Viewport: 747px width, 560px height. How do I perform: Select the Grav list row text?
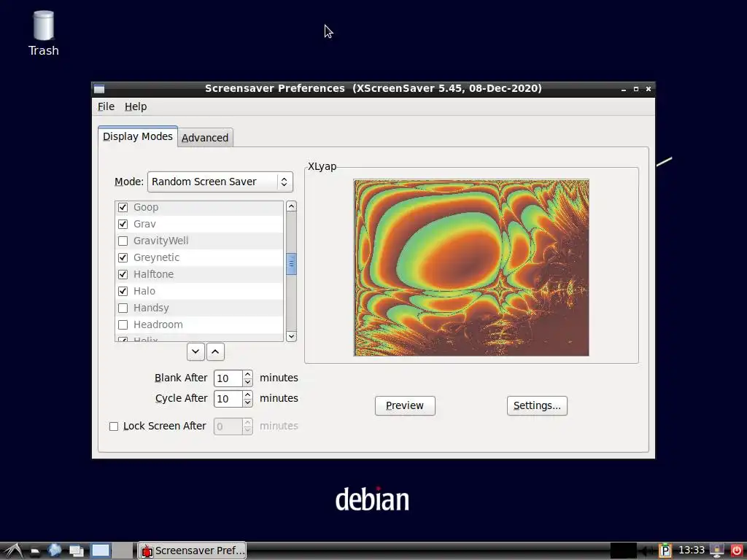144,224
